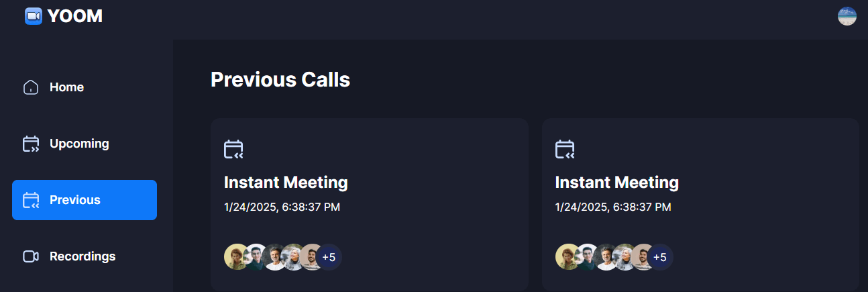Screen dimensions: 868x292
Task: Open the Upcoming meetings section
Action: [x=79, y=144]
